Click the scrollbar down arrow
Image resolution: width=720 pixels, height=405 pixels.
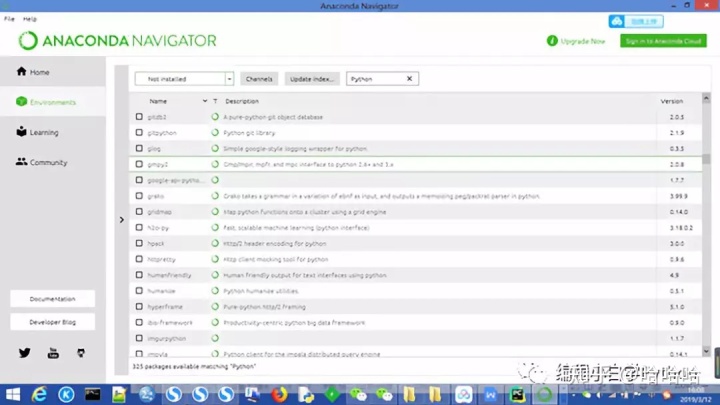(x=706, y=352)
